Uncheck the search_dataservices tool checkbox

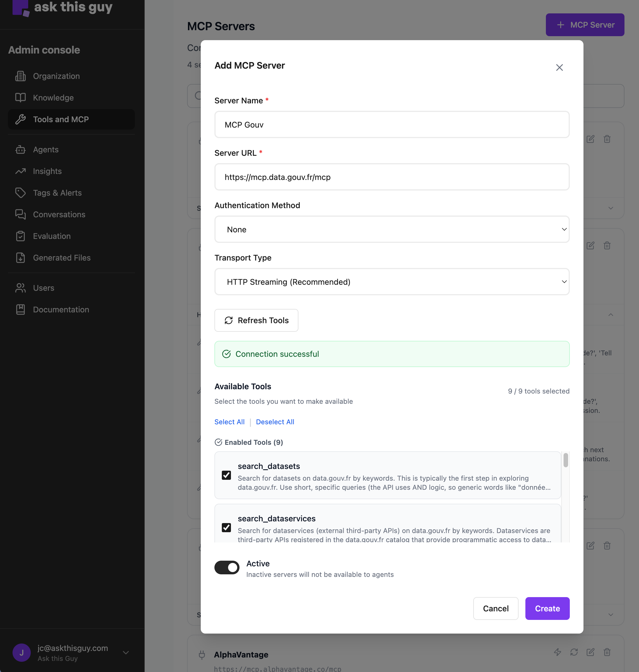(226, 528)
